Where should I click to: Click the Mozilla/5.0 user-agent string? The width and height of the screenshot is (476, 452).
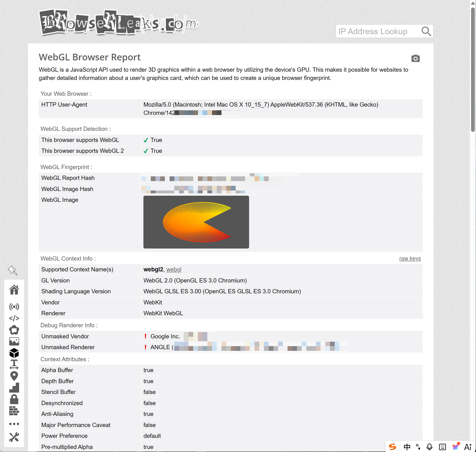click(261, 109)
